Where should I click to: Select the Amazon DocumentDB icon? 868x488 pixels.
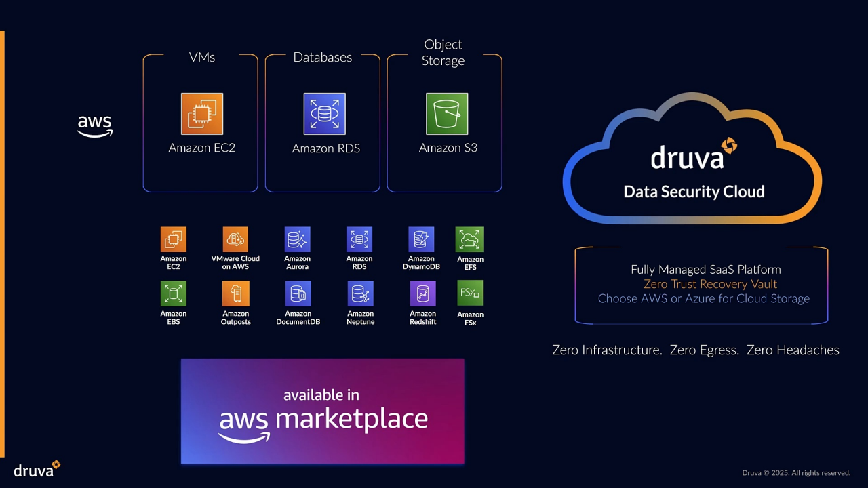pos(298,294)
